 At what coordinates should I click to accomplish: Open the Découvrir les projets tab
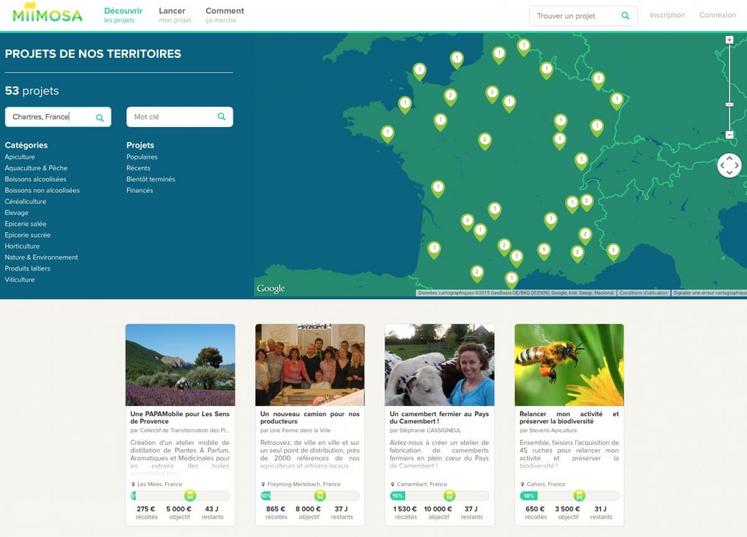pos(123,15)
